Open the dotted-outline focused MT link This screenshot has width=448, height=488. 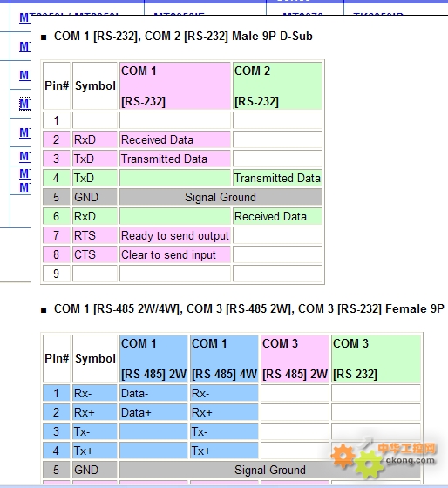pos(24,104)
